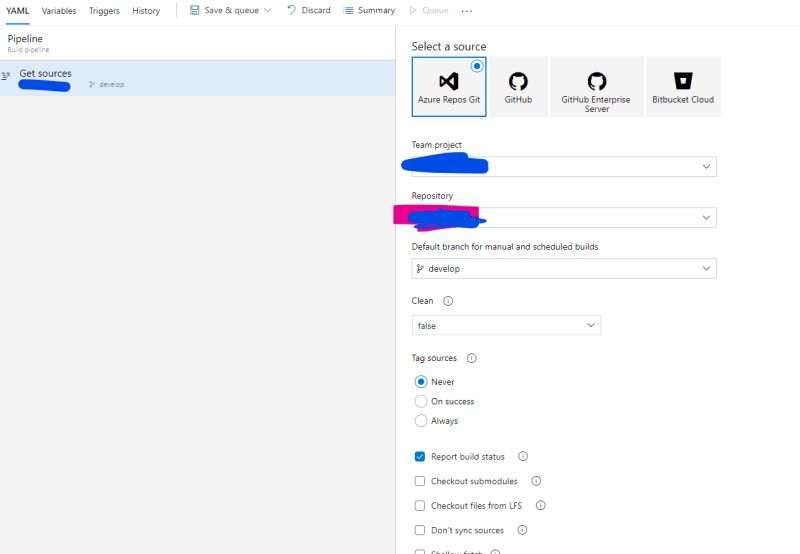Select Never under Tag sources

coord(420,382)
